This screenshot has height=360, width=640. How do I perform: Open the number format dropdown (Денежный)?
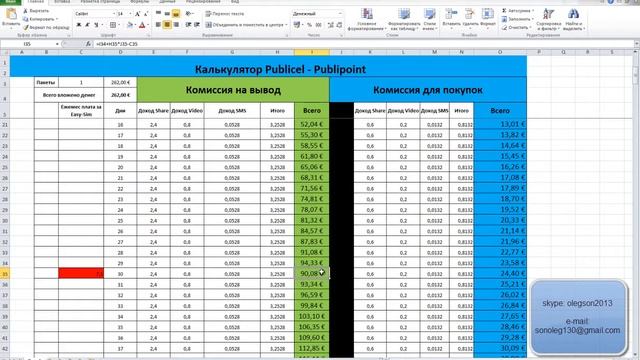coord(340,13)
